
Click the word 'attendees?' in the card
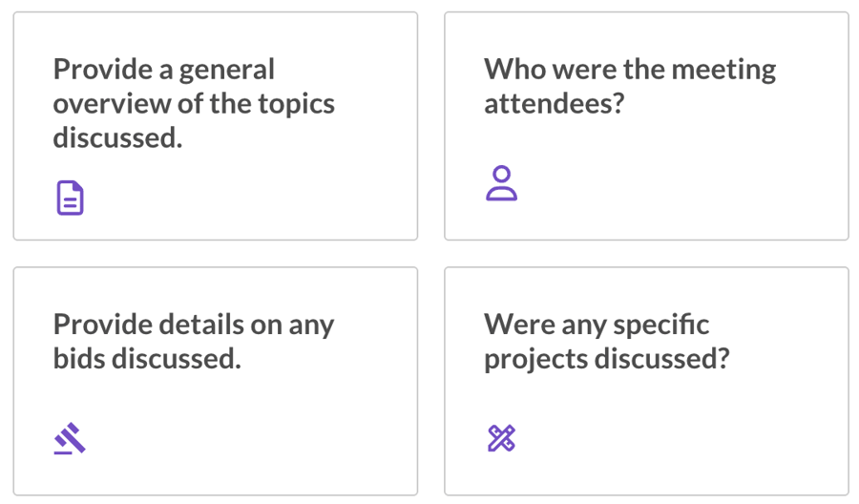coord(555,103)
